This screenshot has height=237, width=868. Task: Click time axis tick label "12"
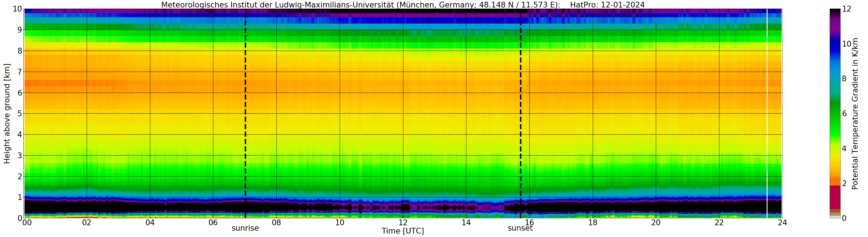[x=403, y=223]
